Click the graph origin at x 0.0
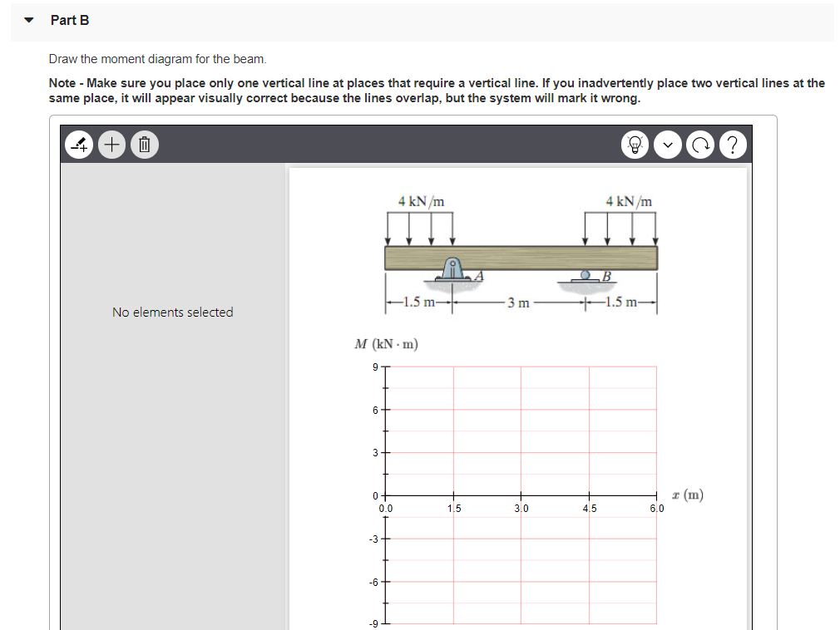The image size is (840, 630). pyautogui.click(x=386, y=495)
